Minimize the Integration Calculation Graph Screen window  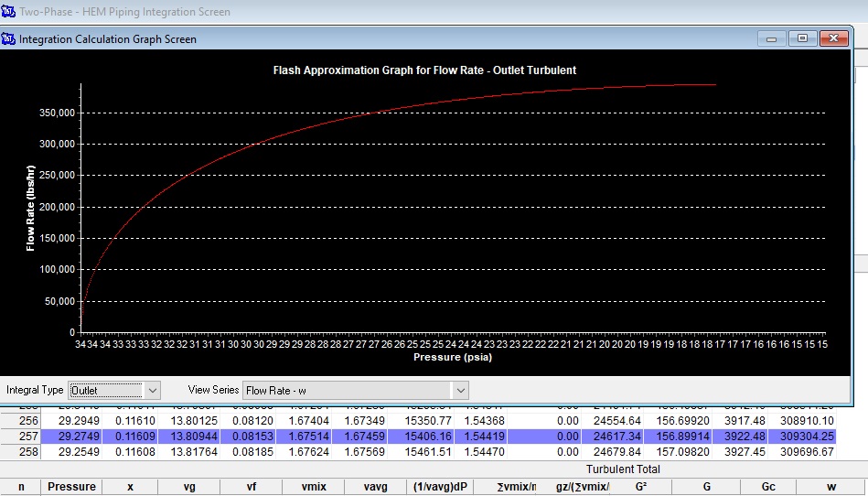click(772, 38)
